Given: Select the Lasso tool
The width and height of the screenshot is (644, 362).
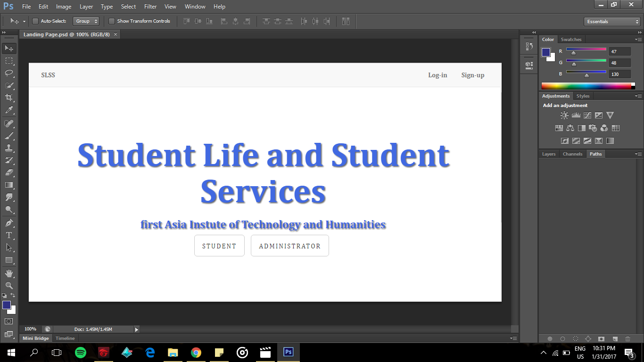Looking at the screenshot, I should [x=9, y=73].
